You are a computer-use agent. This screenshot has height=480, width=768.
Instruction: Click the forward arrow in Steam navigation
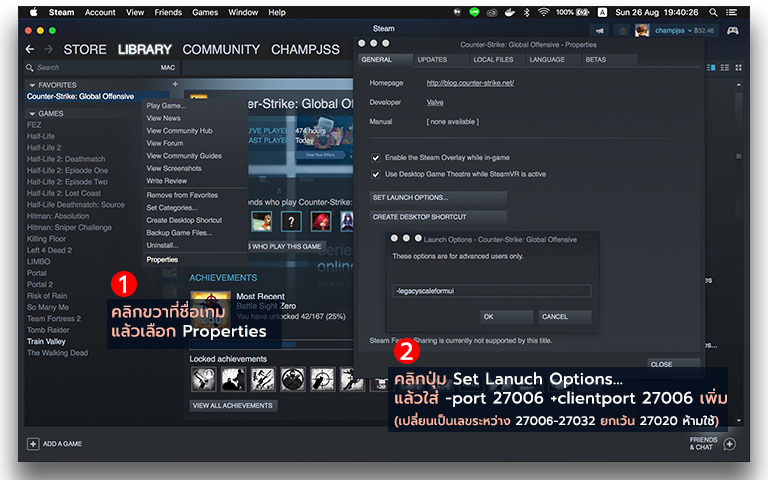click(x=48, y=49)
